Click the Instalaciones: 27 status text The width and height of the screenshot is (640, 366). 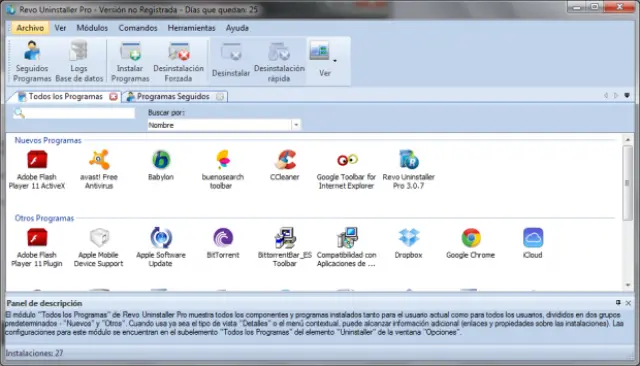pos(34,353)
